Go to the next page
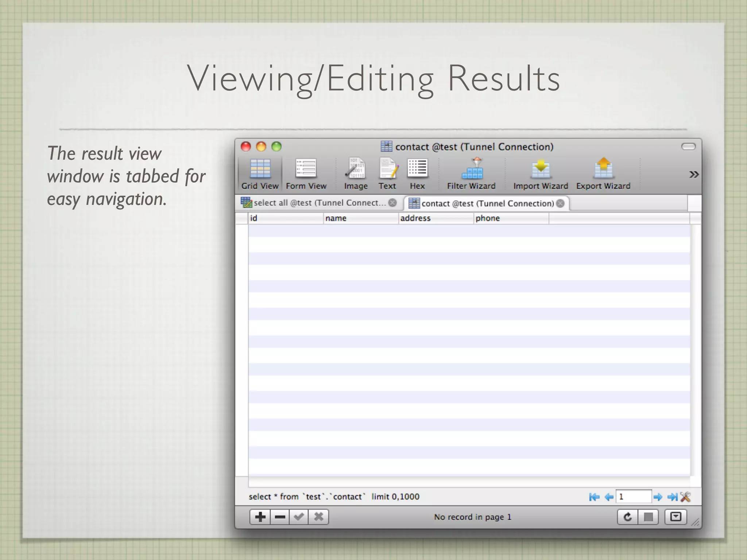Image resolution: width=747 pixels, height=560 pixels. pyautogui.click(x=658, y=497)
